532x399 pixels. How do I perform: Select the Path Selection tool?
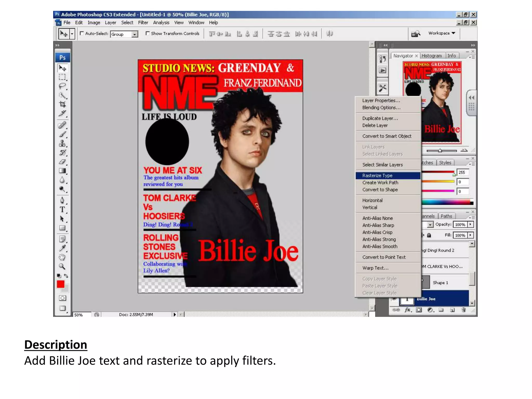62,219
